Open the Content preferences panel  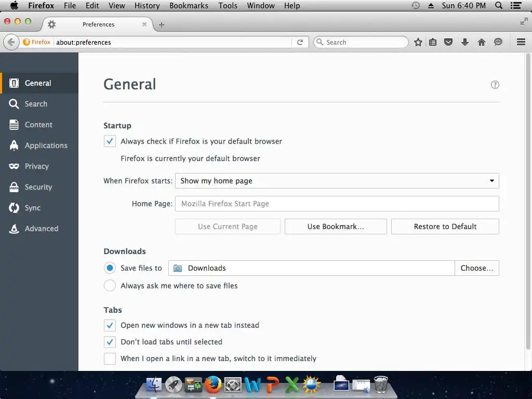point(39,125)
